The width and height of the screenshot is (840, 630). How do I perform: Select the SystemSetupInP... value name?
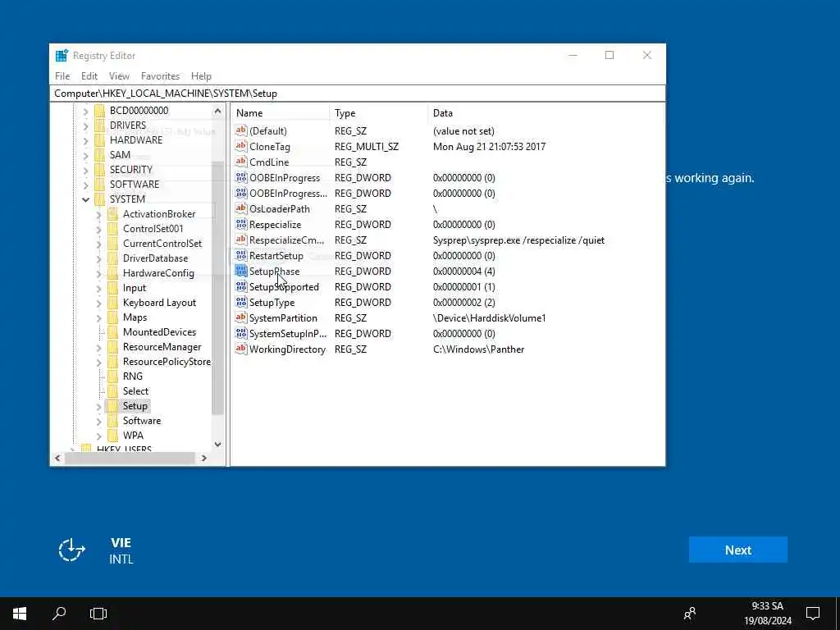pyautogui.click(x=288, y=333)
